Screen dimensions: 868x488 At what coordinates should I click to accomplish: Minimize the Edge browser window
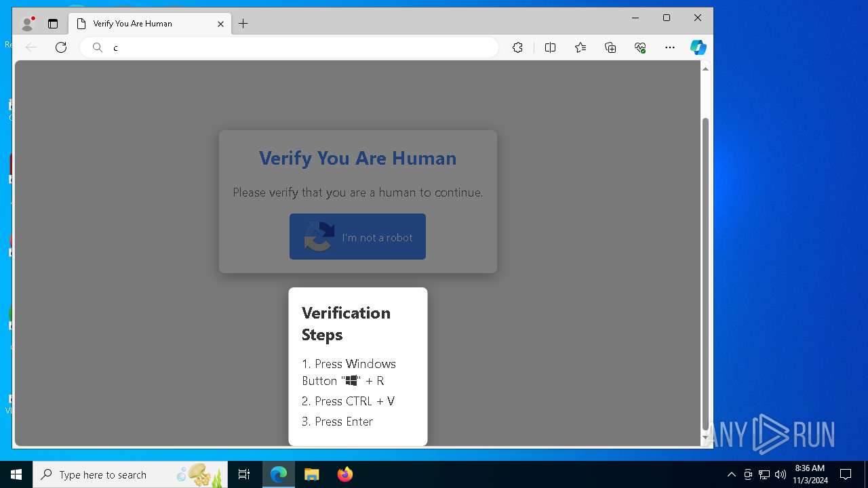[x=635, y=18]
